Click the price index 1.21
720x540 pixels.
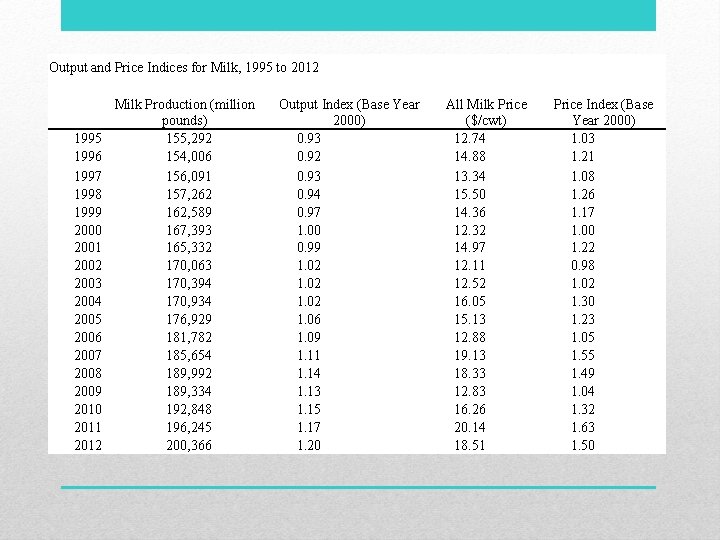pos(583,156)
